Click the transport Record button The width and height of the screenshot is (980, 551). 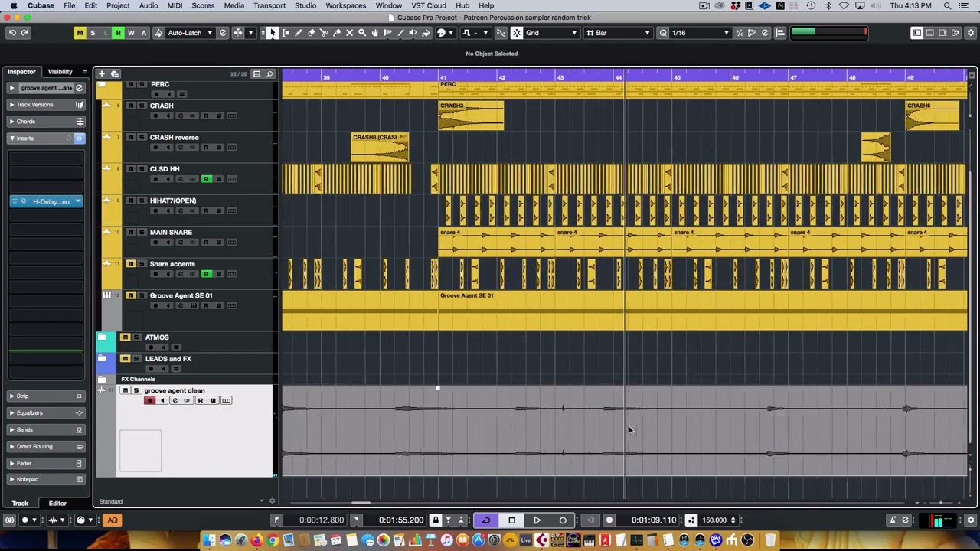pyautogui.click(x=563, y=520)
